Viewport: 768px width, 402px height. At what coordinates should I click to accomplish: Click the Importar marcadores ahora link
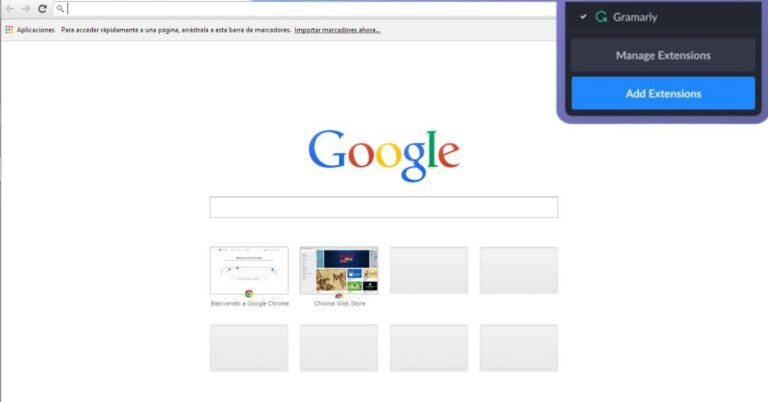tap(337, 30)
